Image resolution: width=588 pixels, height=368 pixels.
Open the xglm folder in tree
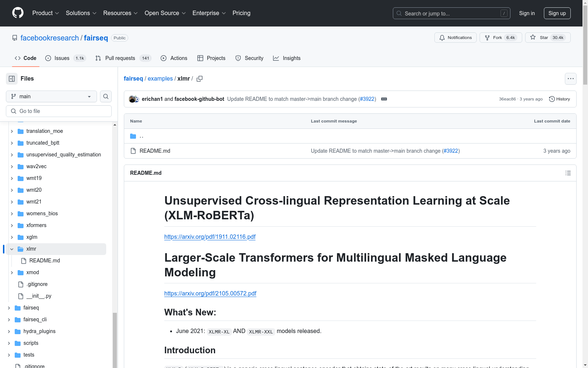point(32,237)
